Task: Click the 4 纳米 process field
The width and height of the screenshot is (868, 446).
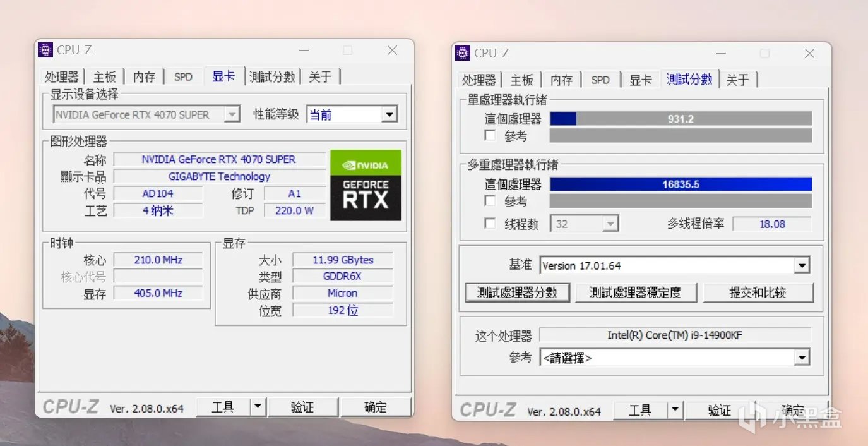Action: click(158, 210)
